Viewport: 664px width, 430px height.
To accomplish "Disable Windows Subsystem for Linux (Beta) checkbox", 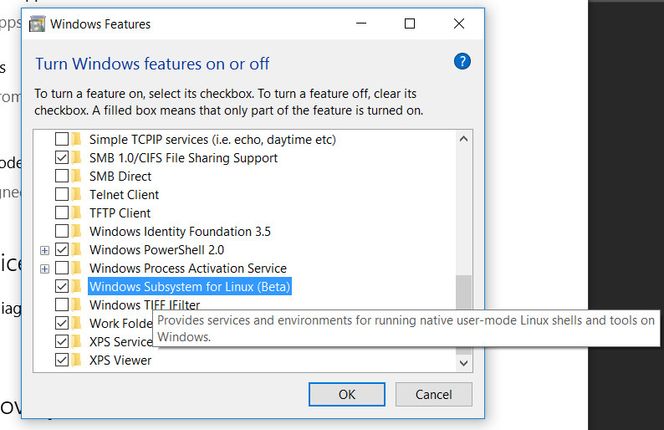I will (62, 286).
